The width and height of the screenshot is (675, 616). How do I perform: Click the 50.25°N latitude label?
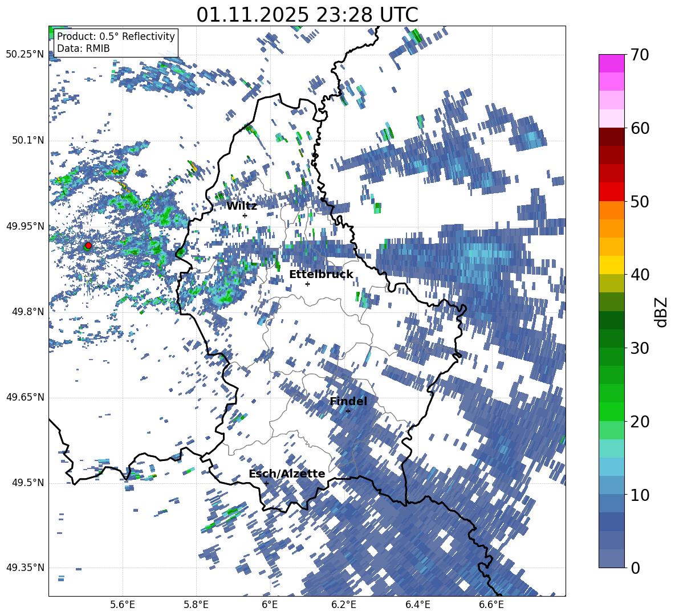click(25, 55)
